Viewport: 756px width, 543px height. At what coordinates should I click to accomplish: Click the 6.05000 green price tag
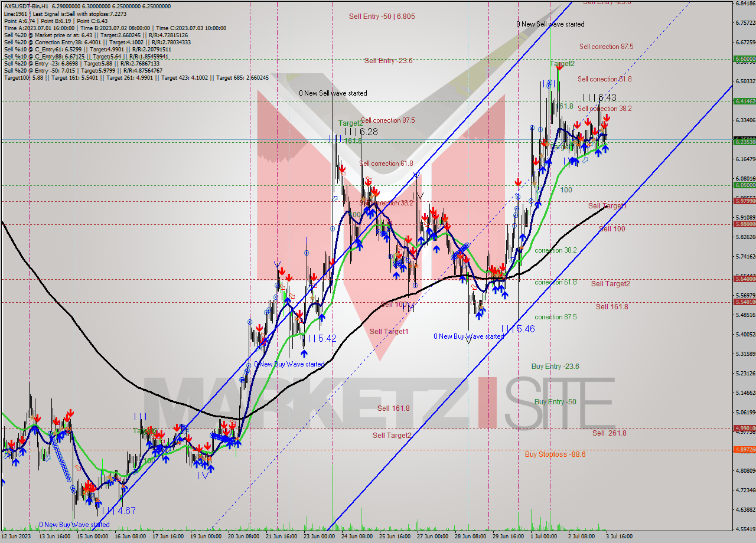coord(744,185)
